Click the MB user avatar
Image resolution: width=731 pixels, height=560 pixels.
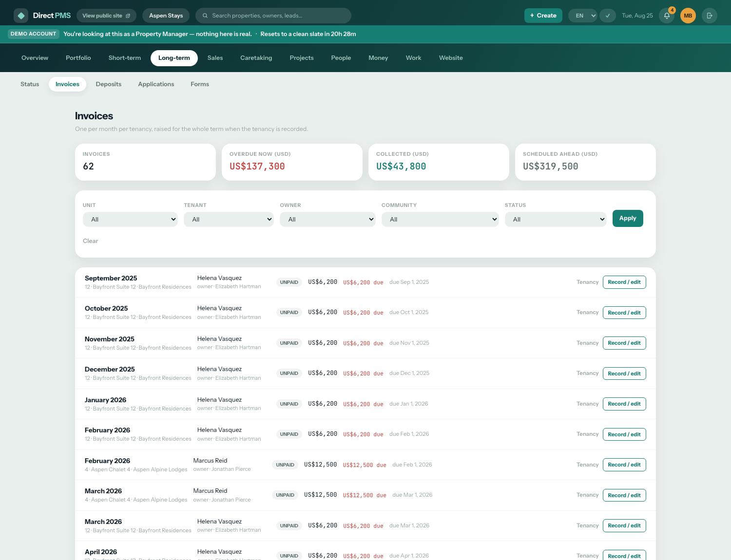(688, 16)
